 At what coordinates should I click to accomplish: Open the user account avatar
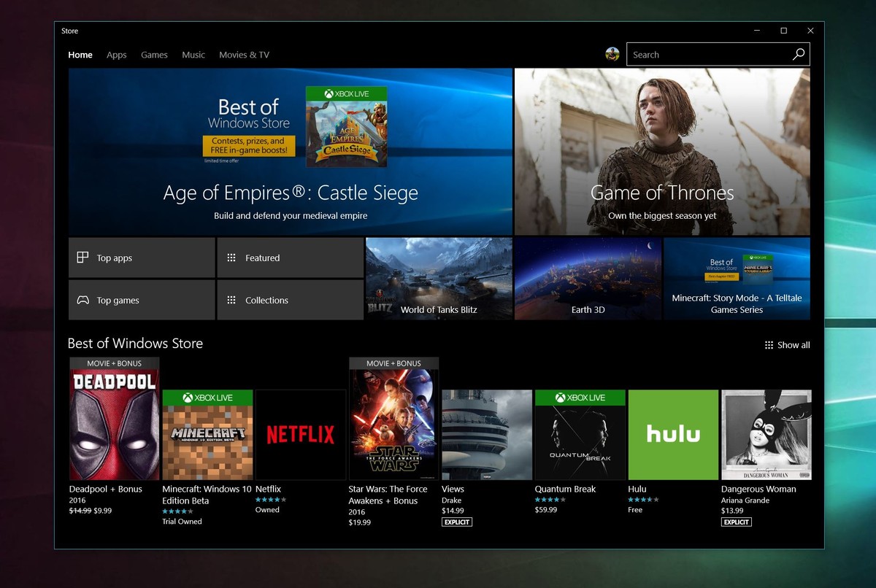point(612,54)
